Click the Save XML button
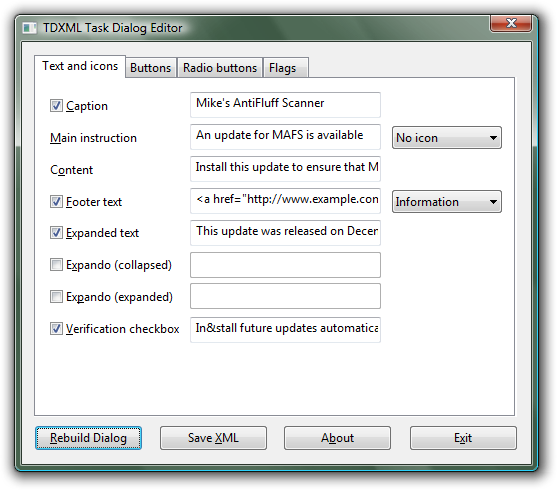 click(x=213, y=438)
